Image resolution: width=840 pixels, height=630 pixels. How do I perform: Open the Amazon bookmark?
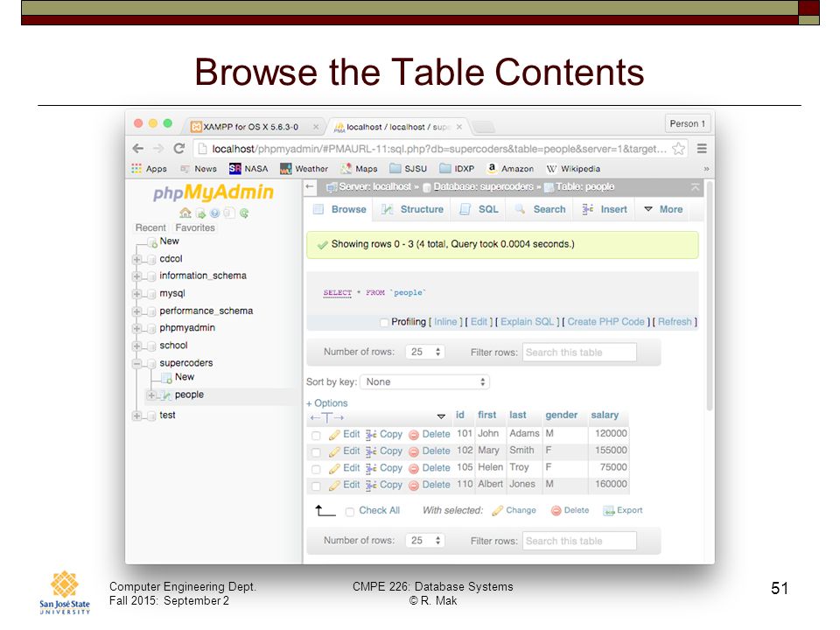pos(510,169)
